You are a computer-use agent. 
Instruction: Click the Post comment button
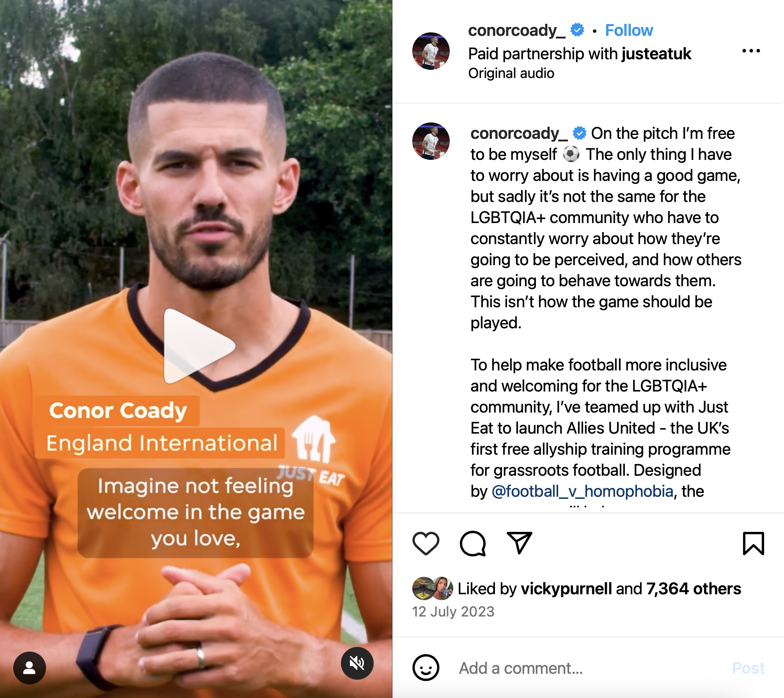(748, 668)
